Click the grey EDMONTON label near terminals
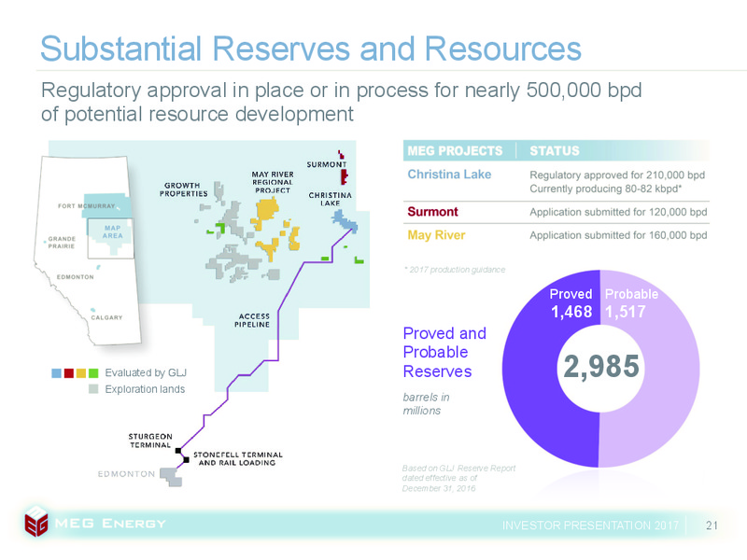 [x=126, y=474]
